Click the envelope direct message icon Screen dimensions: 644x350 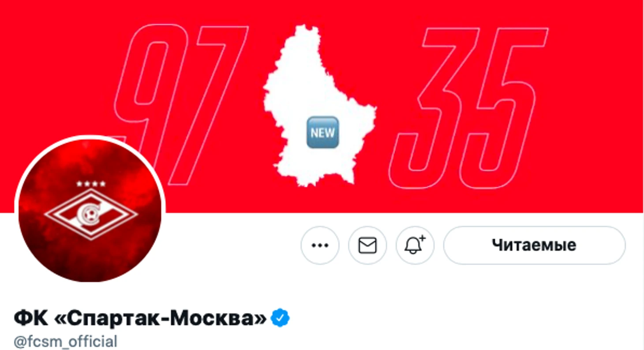367,246
